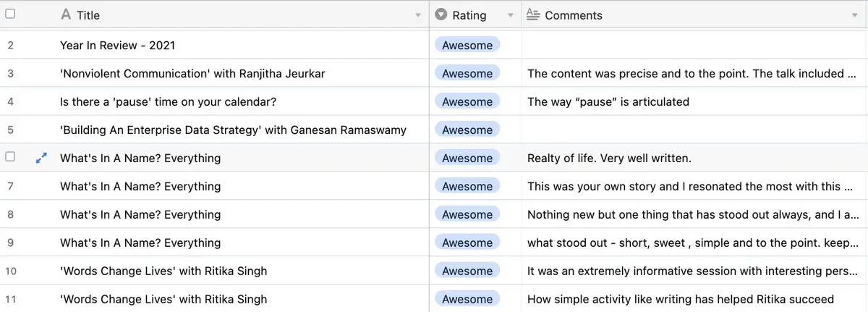Click comment 'The way "pause" is articulated'
Viewport: 868px width, 312px height.
click(x=608, y=102)
